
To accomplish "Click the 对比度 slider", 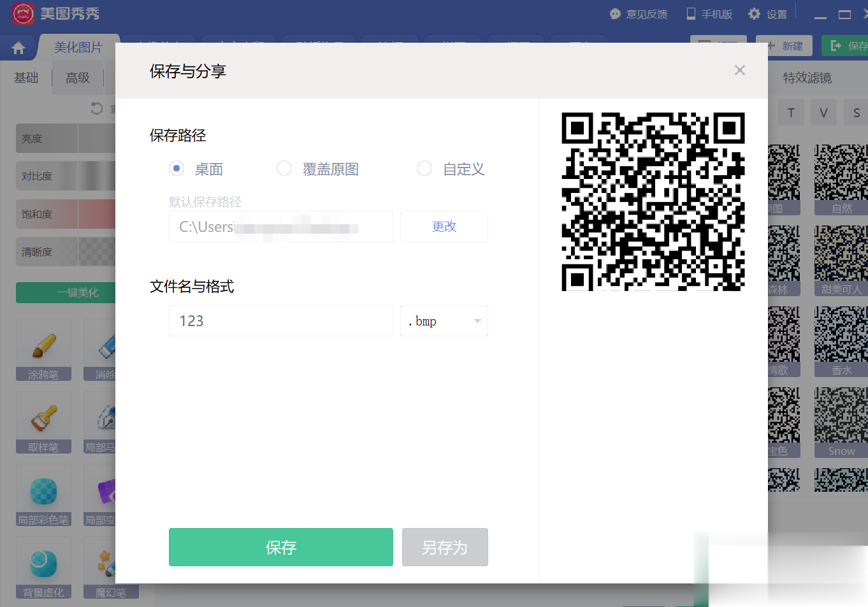I will tap(66, 176).
